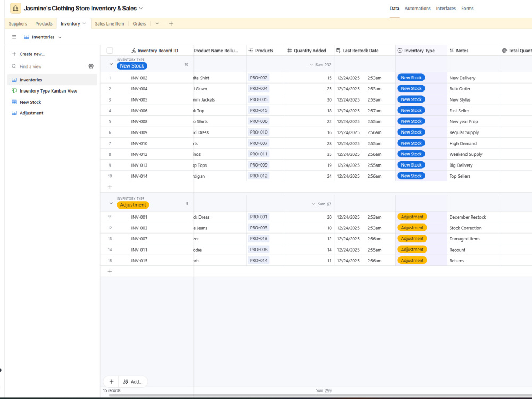Go to Automations section
532x399 pixels.
pyautogui.click(x=417, y=9)
